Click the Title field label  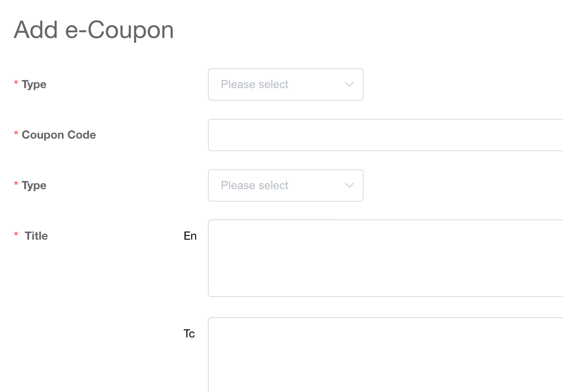pos(36,236)
